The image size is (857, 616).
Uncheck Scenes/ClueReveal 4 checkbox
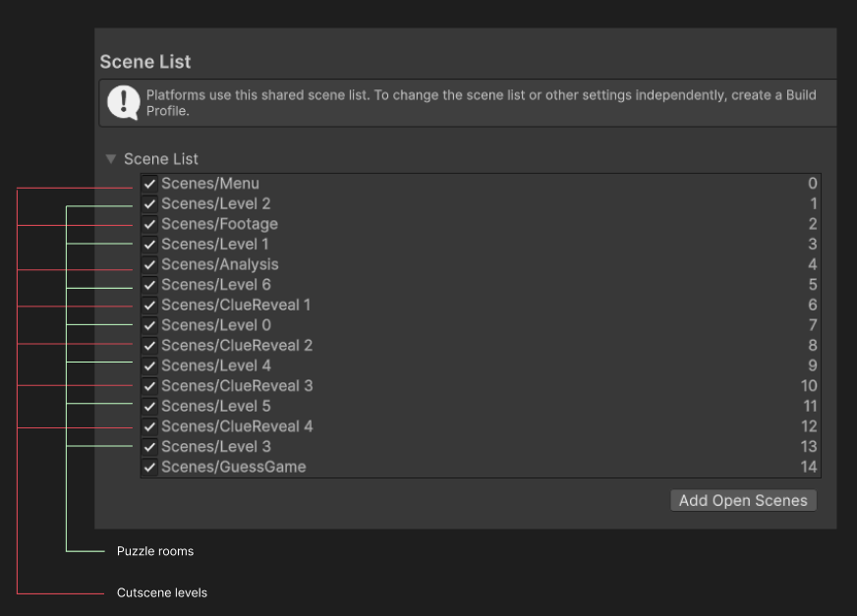pyautogui.click(x=149, y=426)
